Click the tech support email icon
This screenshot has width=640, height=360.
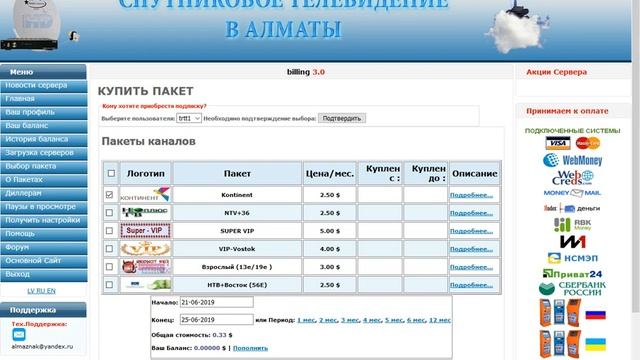pyautogui.click(x=19, y=335)
